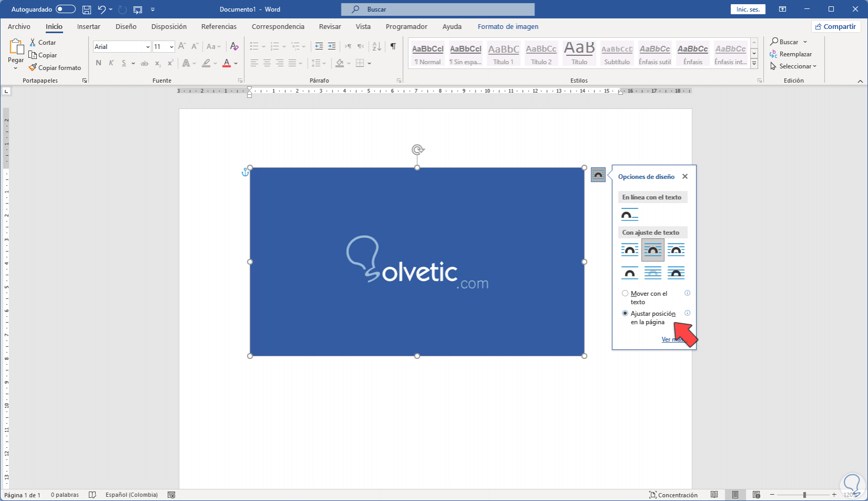Viewport: 868px width, 501px height.
Task: Open the Arial font name dropdown
Action: (x=148, y=47)
